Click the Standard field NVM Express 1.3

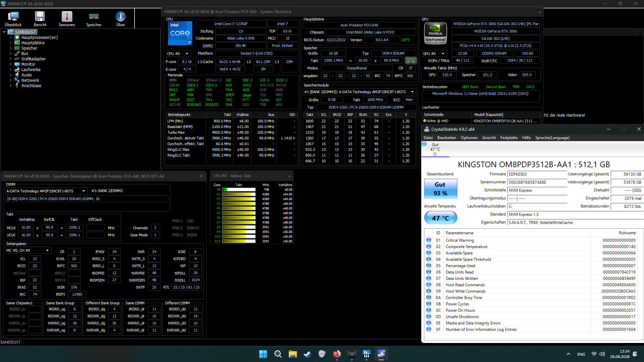coord(576,215)
